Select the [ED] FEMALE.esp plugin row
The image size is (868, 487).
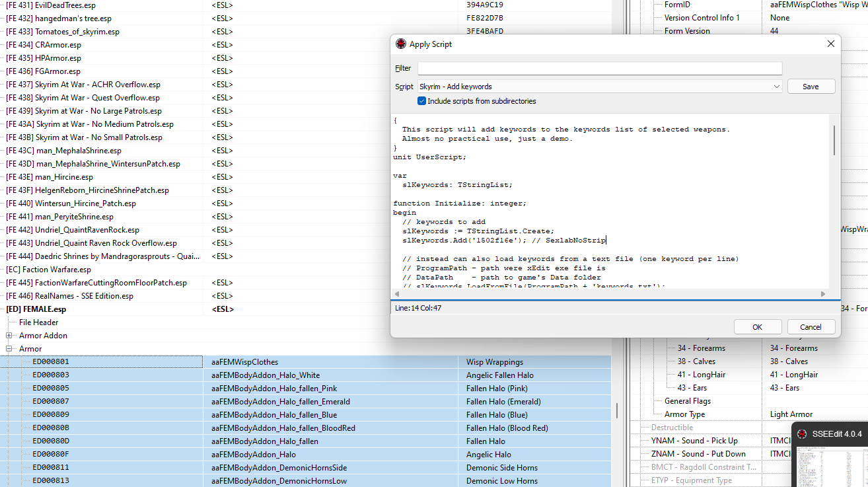305,309
